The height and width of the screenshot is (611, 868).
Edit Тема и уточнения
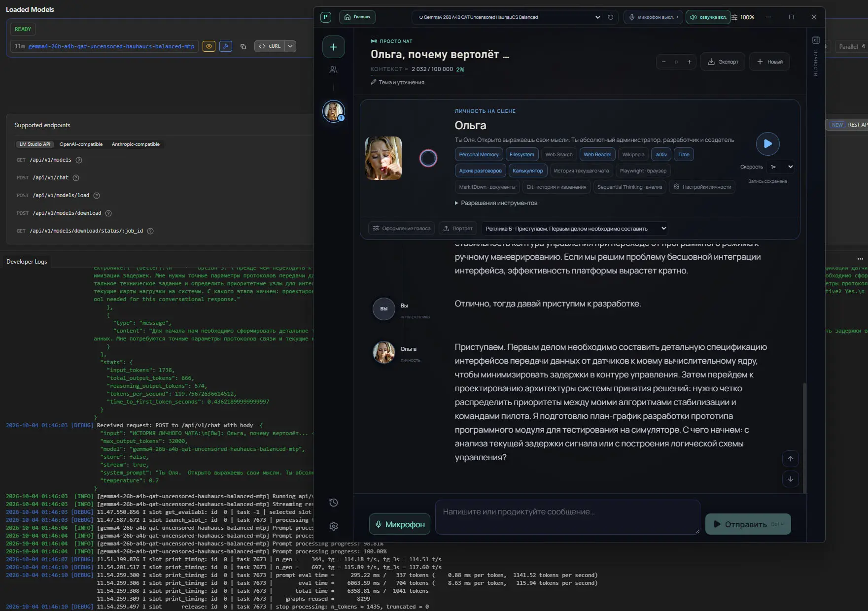(398, 82)
